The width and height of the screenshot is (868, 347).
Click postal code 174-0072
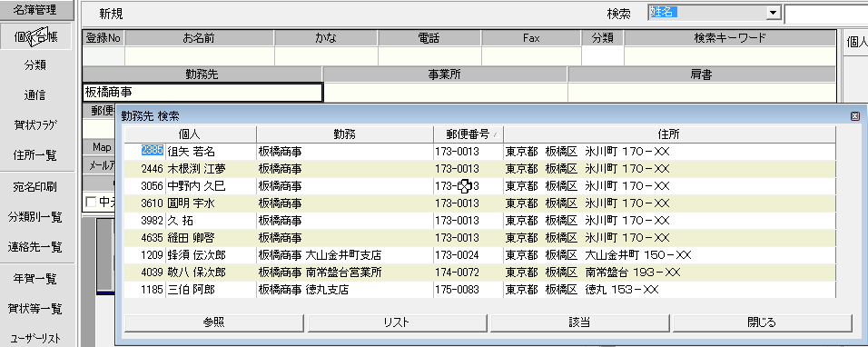pyautogui.click(x=457, y=273)
